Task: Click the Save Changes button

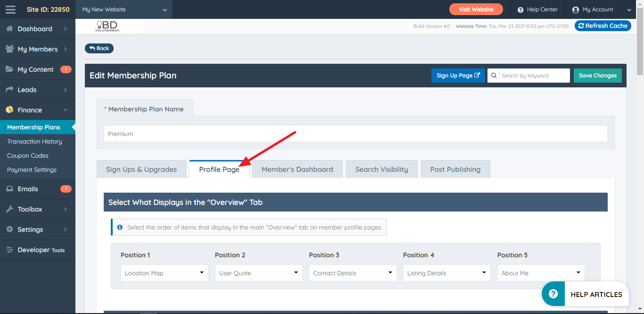Action: click(598, 76)
